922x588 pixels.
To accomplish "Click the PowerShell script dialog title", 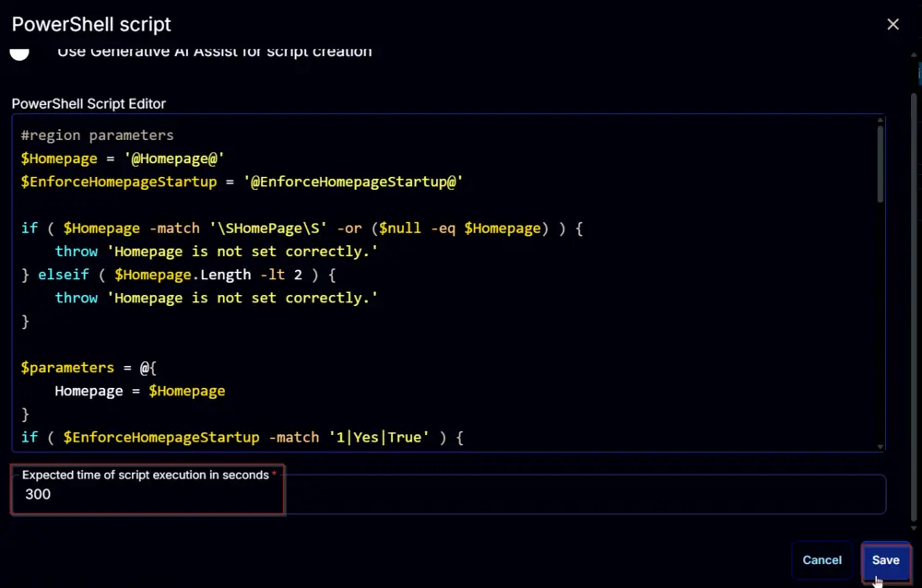I will 91,24.
